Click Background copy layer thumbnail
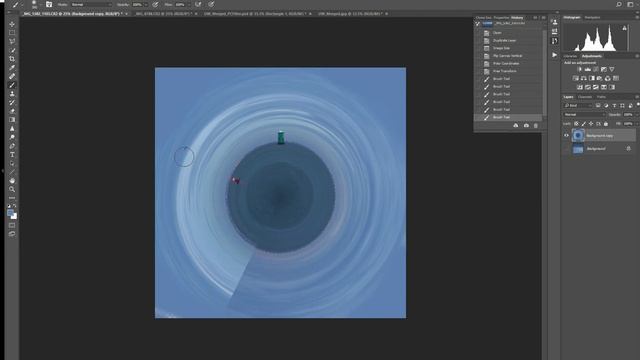 click(578, 136)
